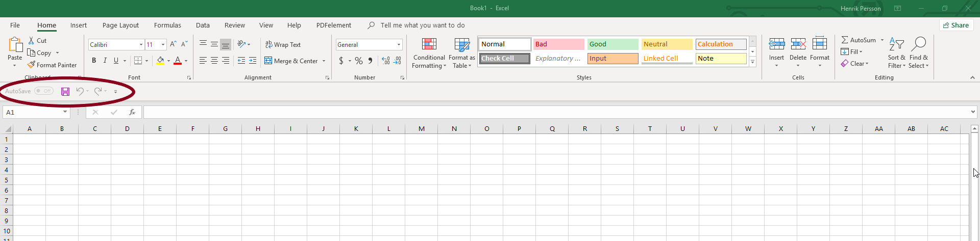980x241 pixels.
Task: Apply comma style
Action: click(x=370, y=61)
